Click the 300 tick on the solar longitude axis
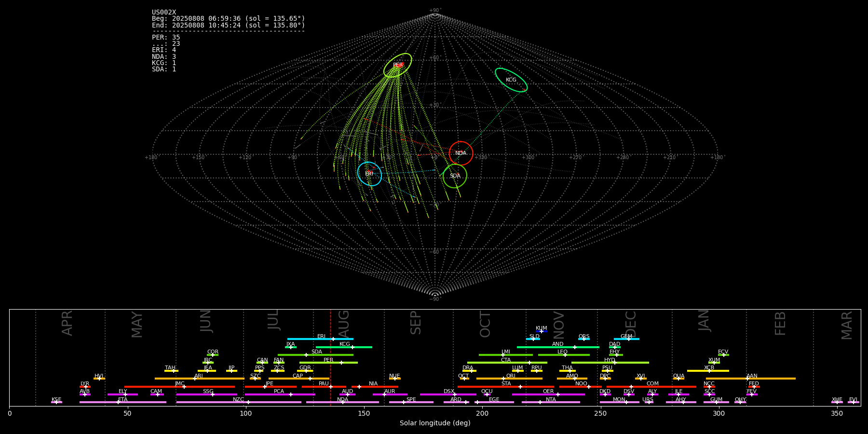This screenshot has height=434, width=868. [x=719, y=413]
